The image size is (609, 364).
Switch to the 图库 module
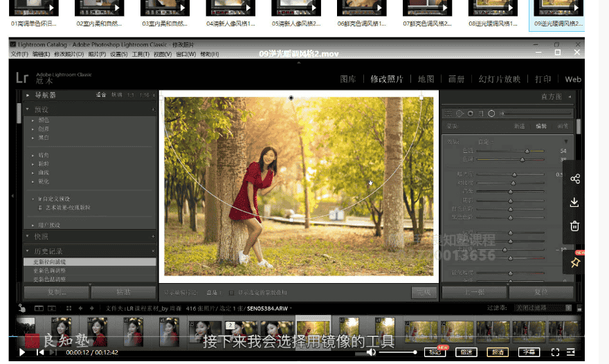point(347,80)
